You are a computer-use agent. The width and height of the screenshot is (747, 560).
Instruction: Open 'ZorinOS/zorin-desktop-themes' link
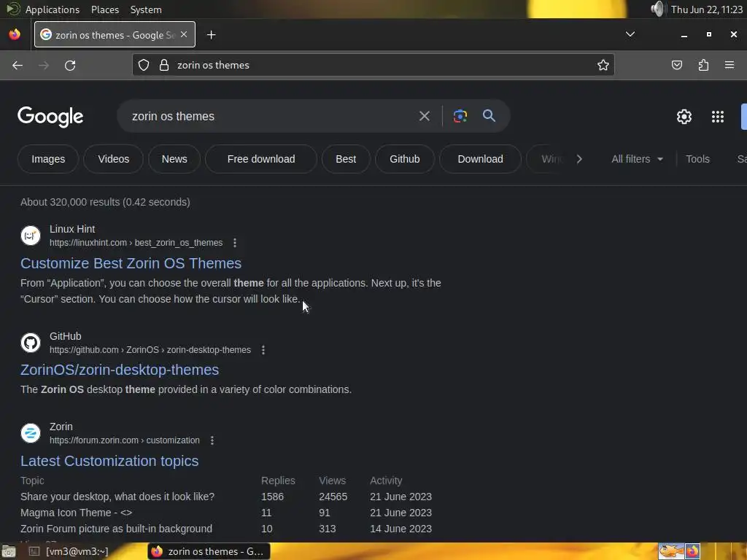pyautogui.click(x=120, y=370)
